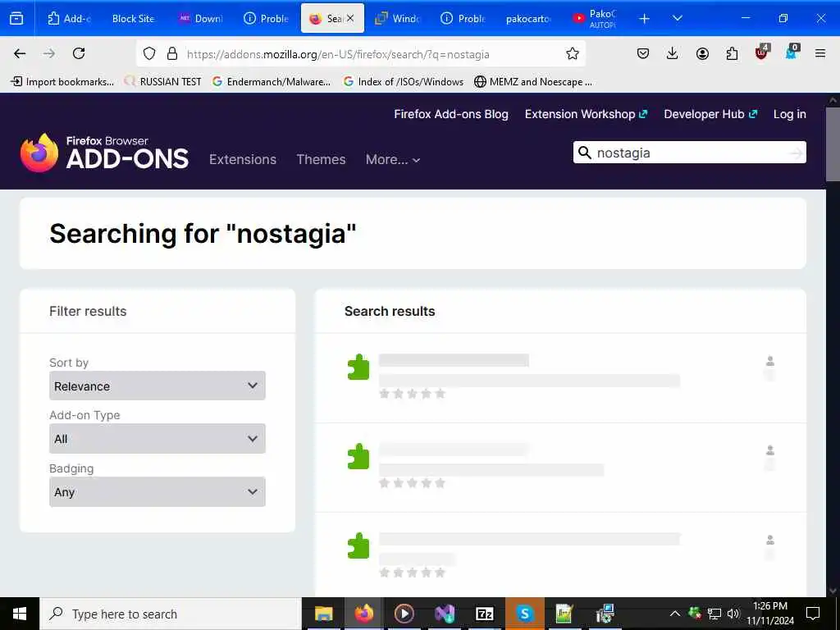Click the blue extension icon with 0 badge
Image resolution: width=840 pixels, height=630 pixels.
click(792, 52)
